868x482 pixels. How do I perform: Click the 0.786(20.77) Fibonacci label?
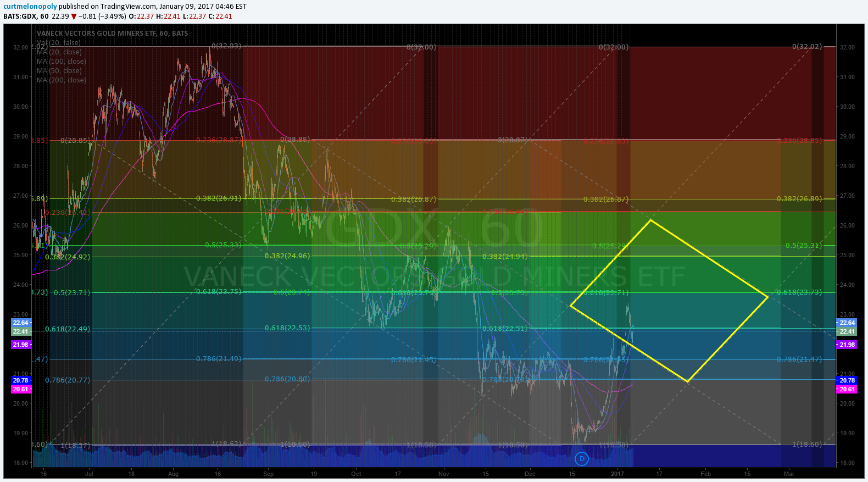click(68, 380)
